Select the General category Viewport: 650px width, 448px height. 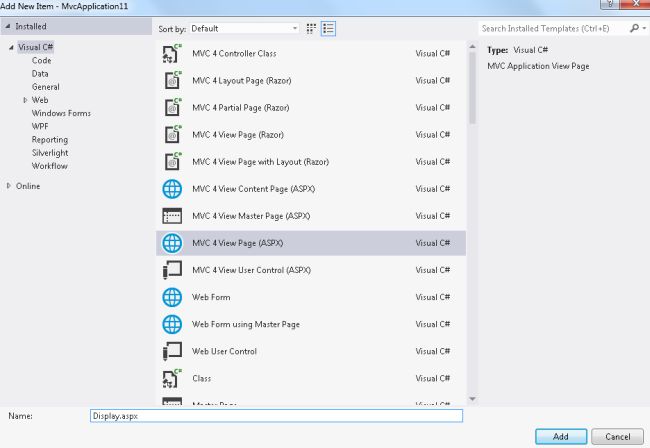[x=46, y=87]
